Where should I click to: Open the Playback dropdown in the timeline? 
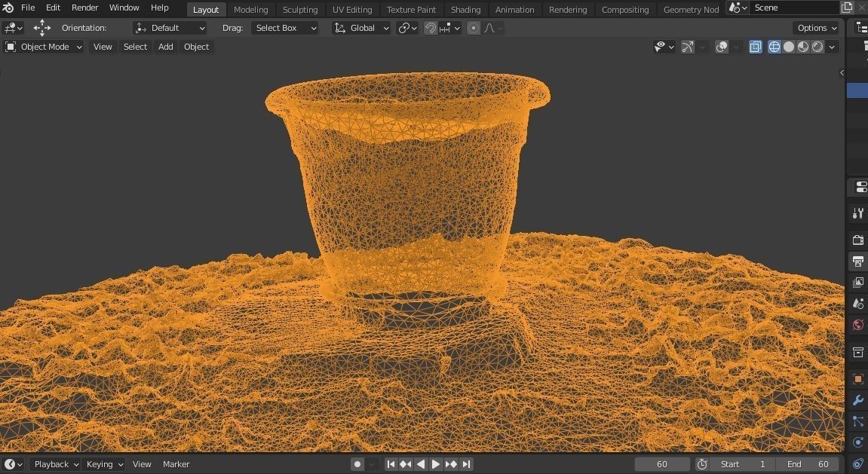(57, 464)
